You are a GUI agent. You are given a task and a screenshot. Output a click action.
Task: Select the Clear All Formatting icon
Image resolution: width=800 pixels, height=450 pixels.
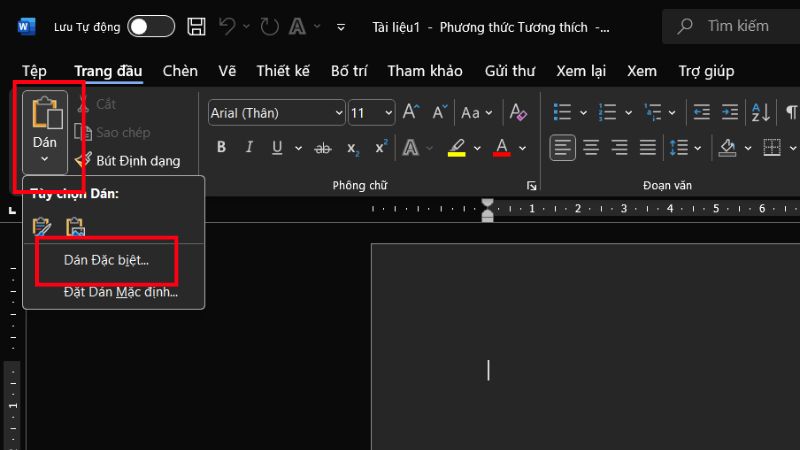(517, 112)
